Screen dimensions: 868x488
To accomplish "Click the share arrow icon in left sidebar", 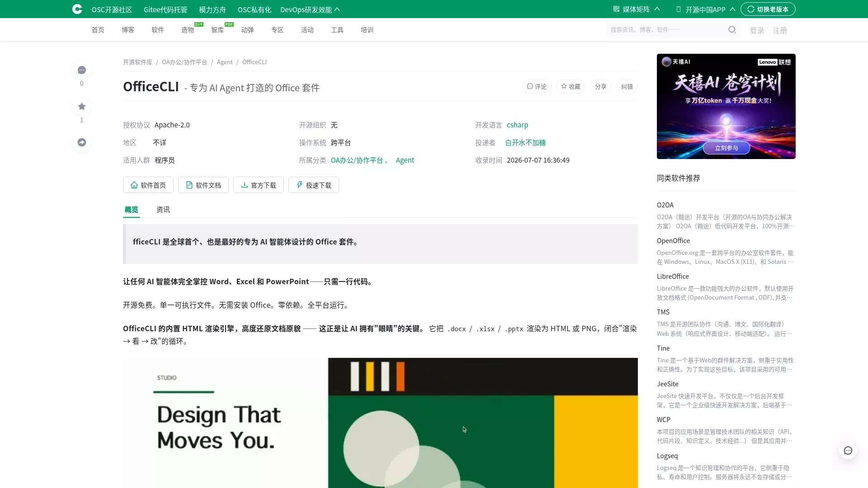I will click(x=82, y=142).
